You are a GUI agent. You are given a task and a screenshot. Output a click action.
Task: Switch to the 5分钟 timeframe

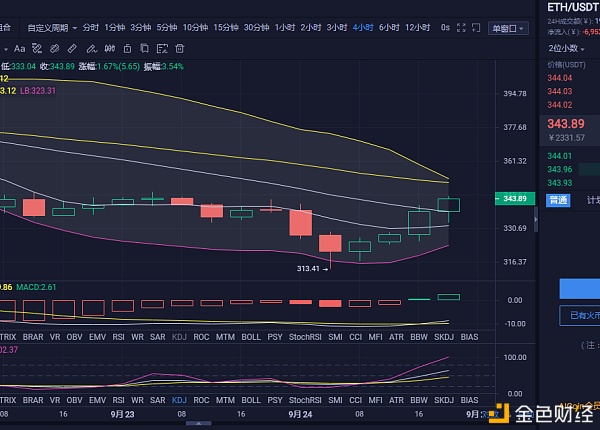coord(166,28)
